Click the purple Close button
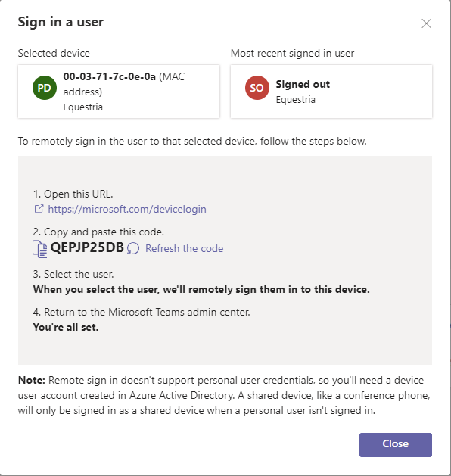Screen dimensions: 451x476 (x=396, y=445)
